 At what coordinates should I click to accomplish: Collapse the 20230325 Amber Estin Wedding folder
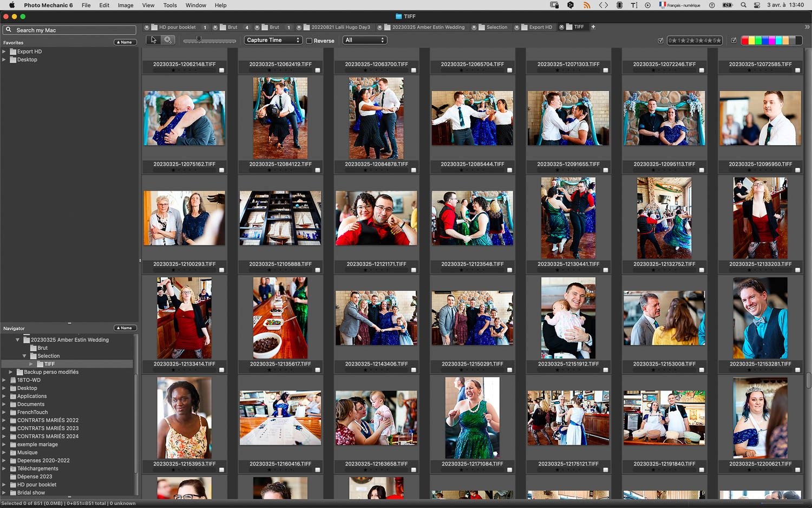(17, 340)
